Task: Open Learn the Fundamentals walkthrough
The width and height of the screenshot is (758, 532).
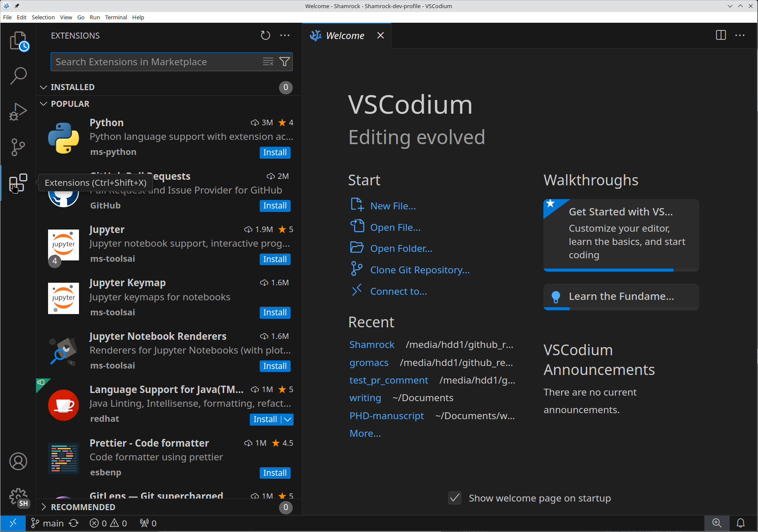Action: pyautogui.click(x=621, y=296)
